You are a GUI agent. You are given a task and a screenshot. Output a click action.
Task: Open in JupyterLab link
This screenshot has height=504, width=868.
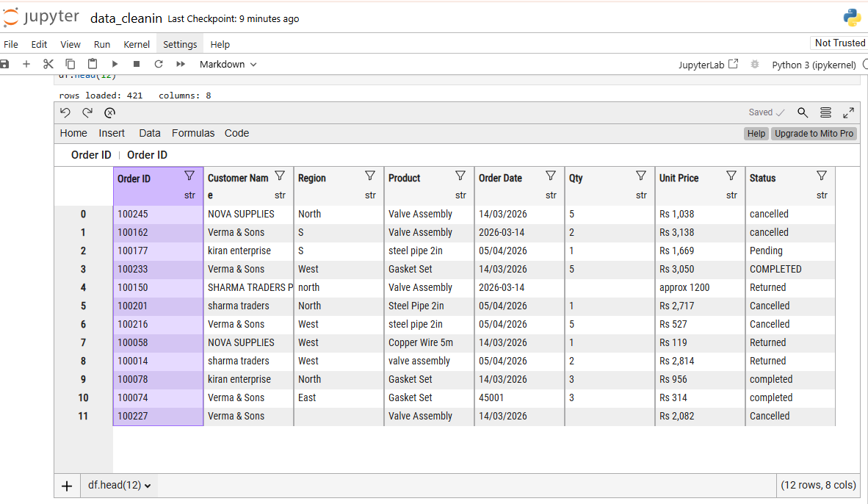(708, 65)
